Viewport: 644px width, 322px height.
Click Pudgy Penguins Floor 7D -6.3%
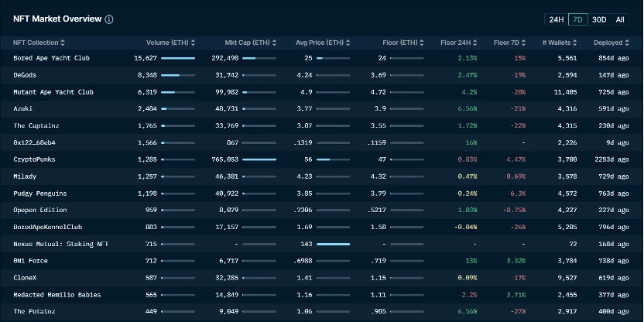pos(516,194)
